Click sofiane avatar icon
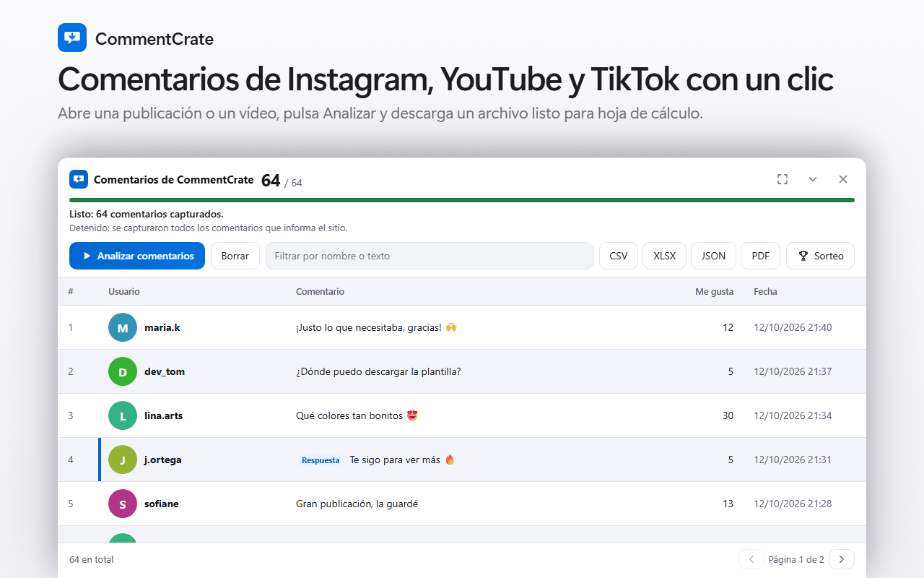This screenshot has width=924, height=578. tap(123, 504)
